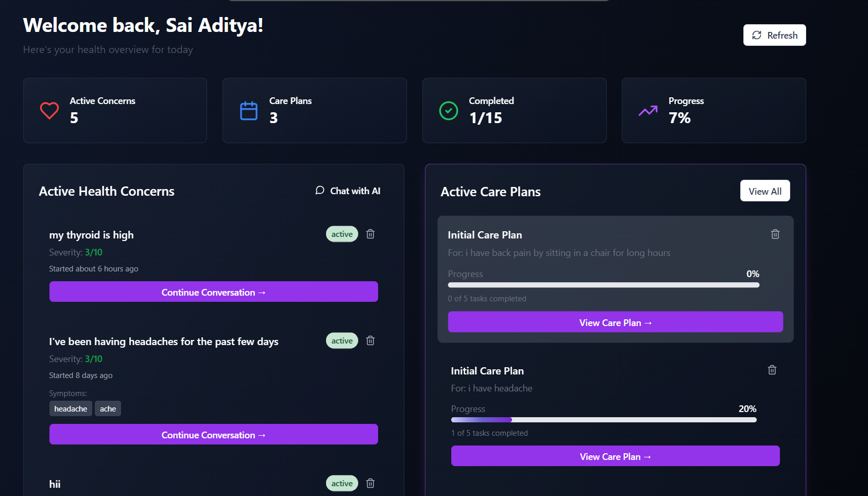Click the Progress trending arrow icon

648,111
